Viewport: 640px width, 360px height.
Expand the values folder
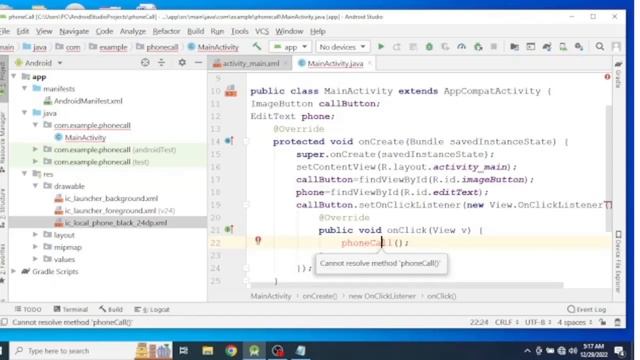coord(36,259)
